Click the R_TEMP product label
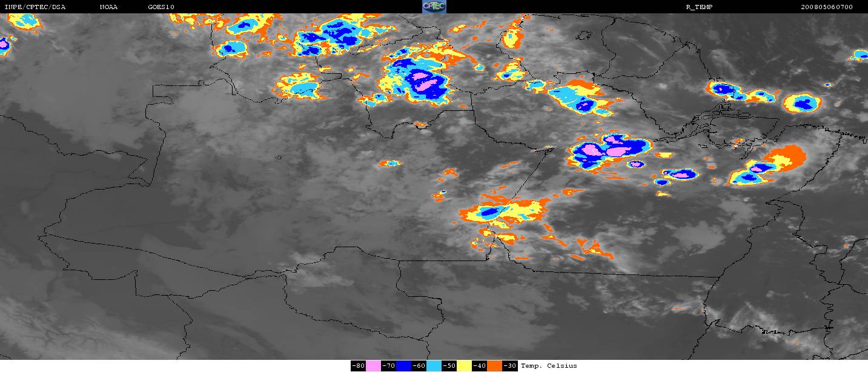Screen dimensions: 868x372 coord(699,7)
